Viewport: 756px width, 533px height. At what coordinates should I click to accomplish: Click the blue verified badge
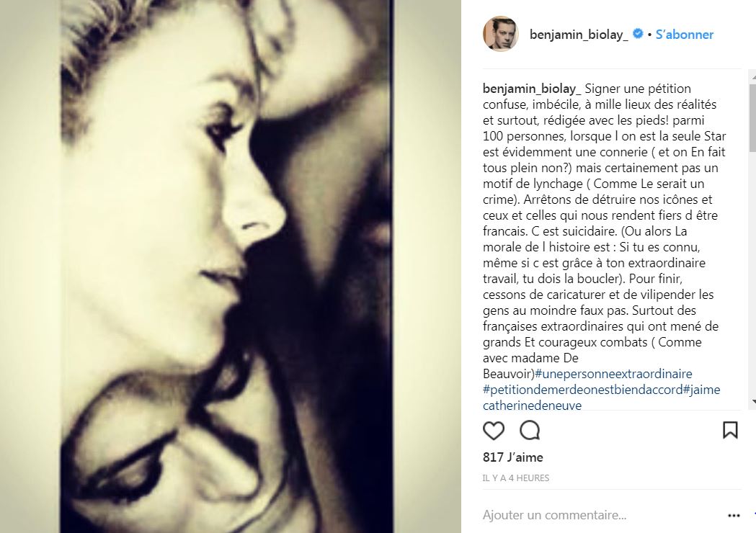pos(637,34)
